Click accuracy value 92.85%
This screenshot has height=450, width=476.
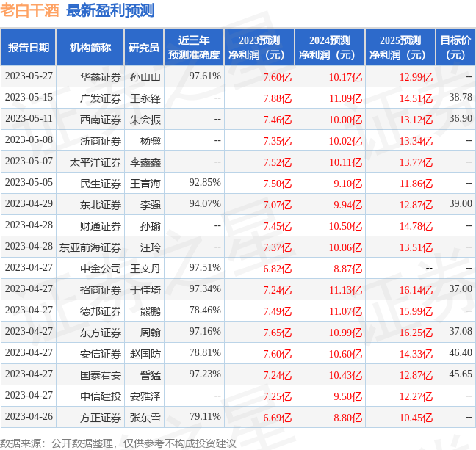(x=205, y=182)
